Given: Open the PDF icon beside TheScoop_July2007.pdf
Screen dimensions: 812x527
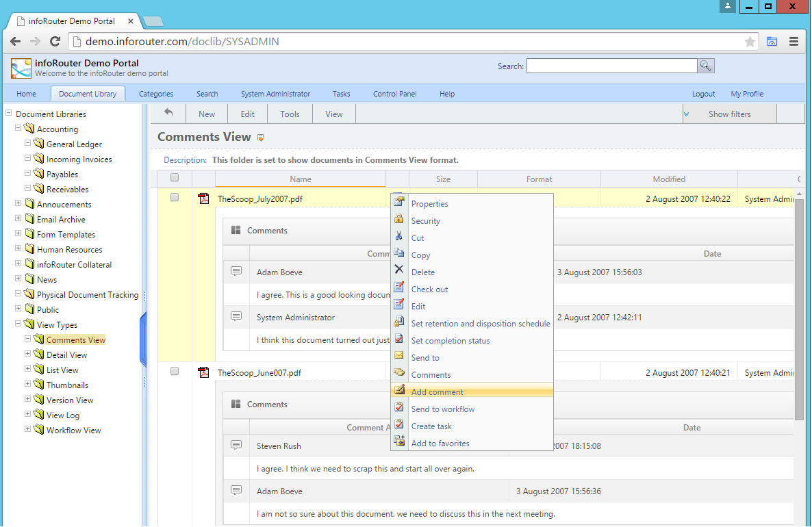Looking at the screenshot, I should tap(203, 198).
